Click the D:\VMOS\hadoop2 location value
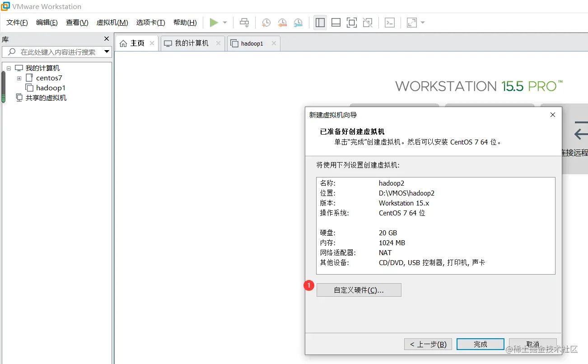This screenshot has height=364, width=588. pos(406,193)
